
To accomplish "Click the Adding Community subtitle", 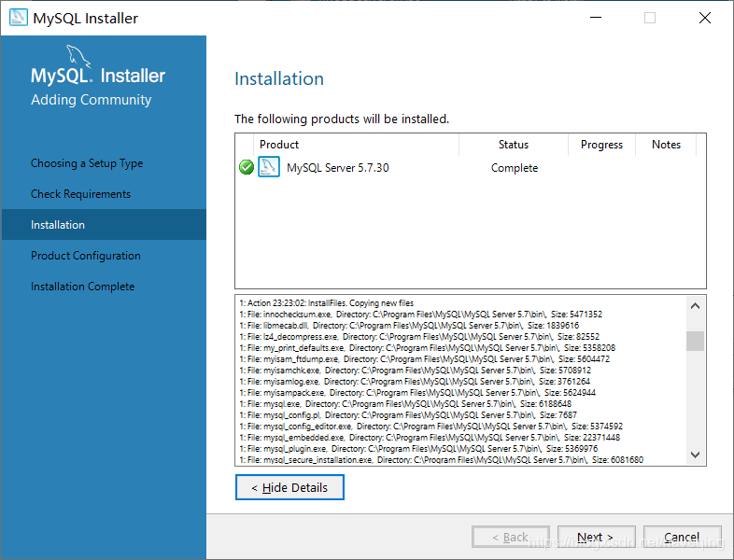I will (92, 100).
